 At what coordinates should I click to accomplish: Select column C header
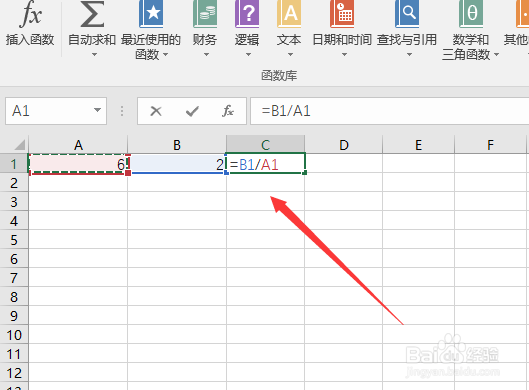(266, 145)
